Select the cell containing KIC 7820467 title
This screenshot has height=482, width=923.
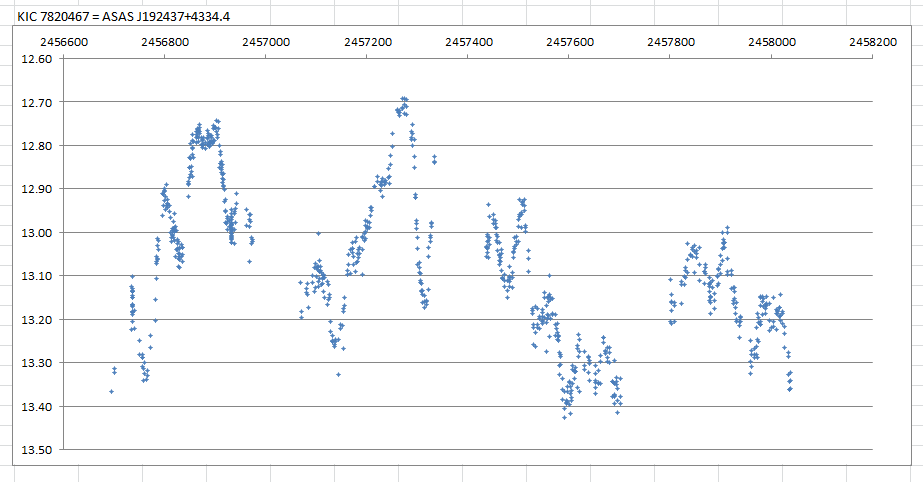(x=131, y=13)
